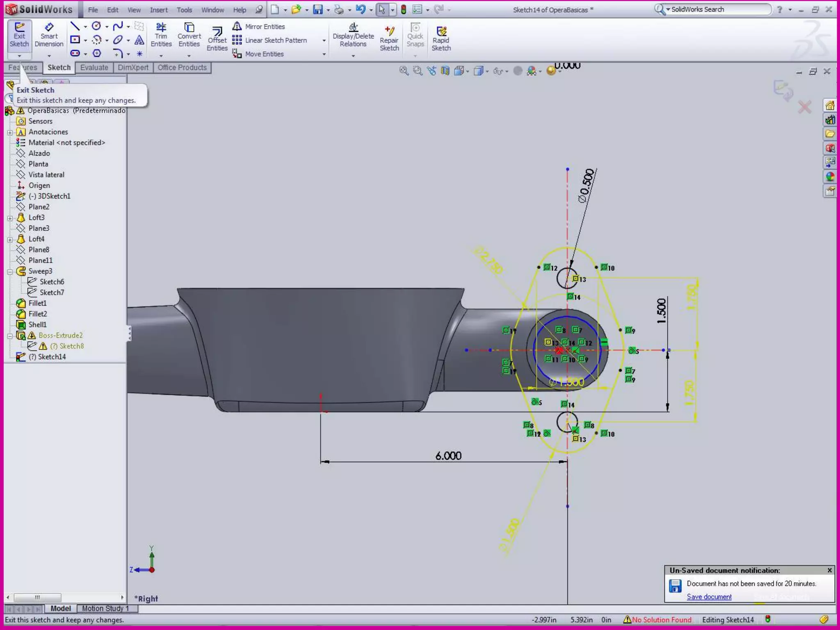Open the Insert menu
This screenshot has width=840, height=630.
[158, 10]
